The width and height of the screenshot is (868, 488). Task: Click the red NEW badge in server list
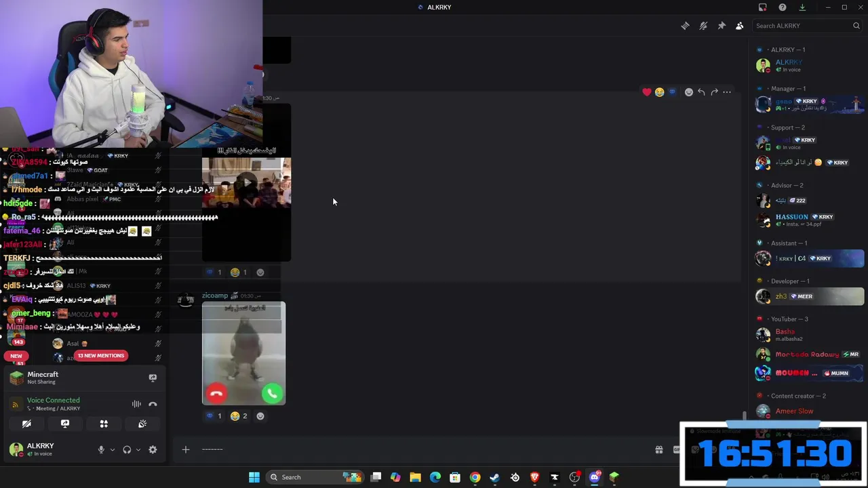pyautogui.click(x=16, y=356)
